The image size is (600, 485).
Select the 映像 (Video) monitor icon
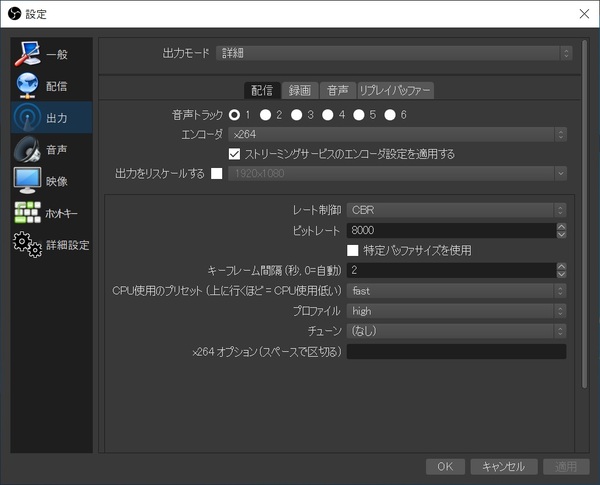coord(27,181)
